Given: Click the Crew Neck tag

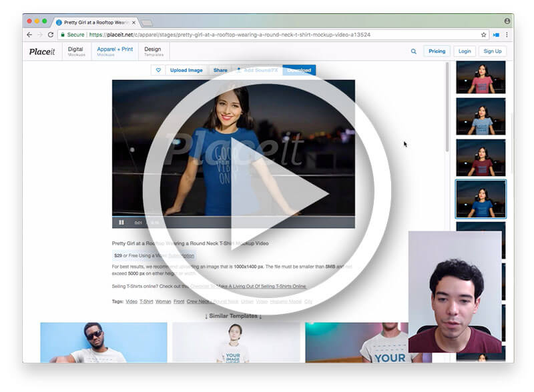Looking at the screenshot, I should [x=198, y=301].
